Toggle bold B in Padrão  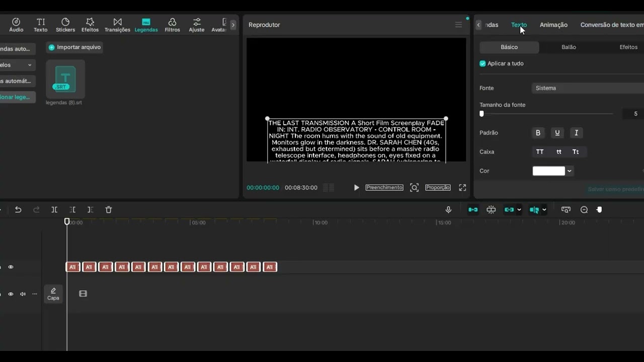click(538, 133)
